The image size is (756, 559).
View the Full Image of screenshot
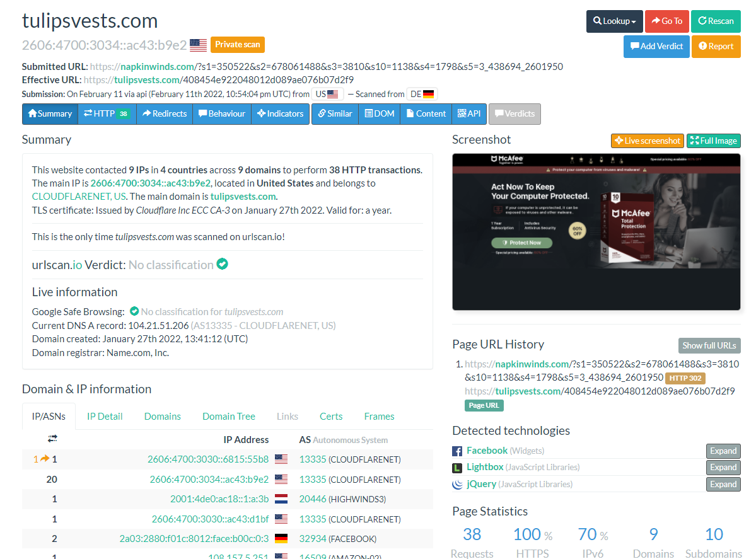(x=713, y=141)
